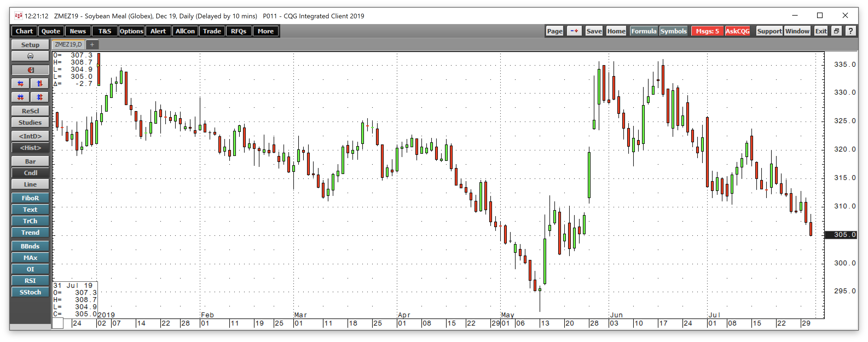Select Bar chart type
This screenshot has height=342, width=868.
point(30,162)
